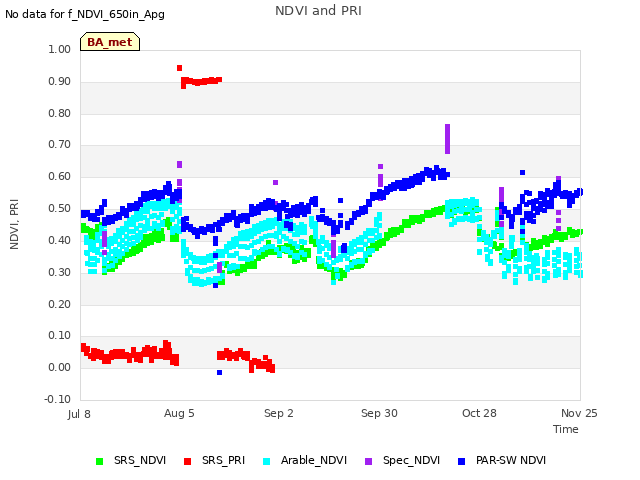Viewport: 640px width, 480px height.
Task: Click the green SRS_NDVI legend swatch
Action: [99, 462]
